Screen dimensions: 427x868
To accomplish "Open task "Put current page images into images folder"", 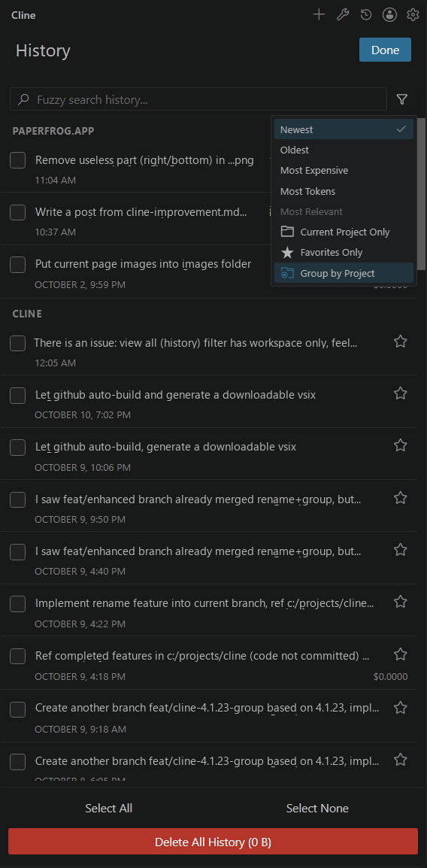I will point(144,264).
